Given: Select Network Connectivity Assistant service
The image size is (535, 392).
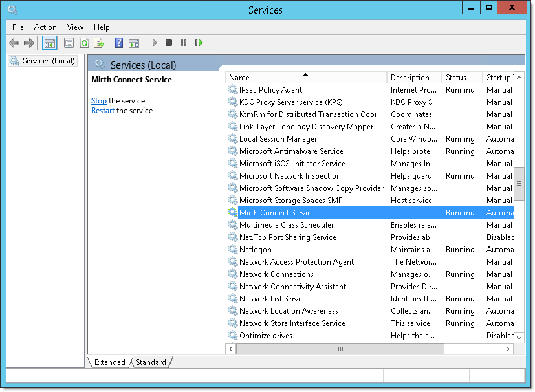Looking at the screenshot, I should click(x=369, y=287).
